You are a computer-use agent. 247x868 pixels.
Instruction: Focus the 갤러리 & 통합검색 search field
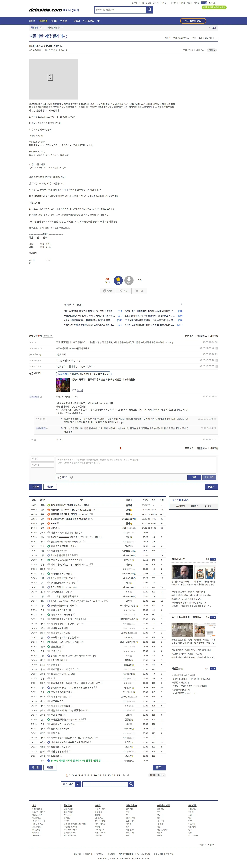(x=120, y=10)
